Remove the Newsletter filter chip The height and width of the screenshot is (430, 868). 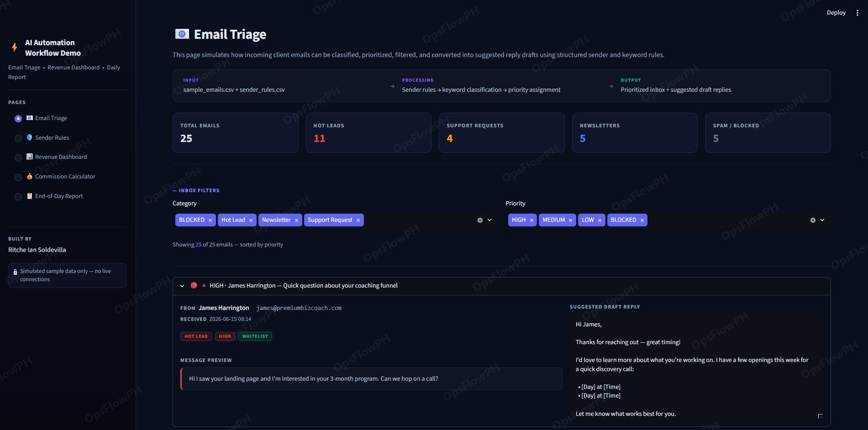tap(296, 220)
